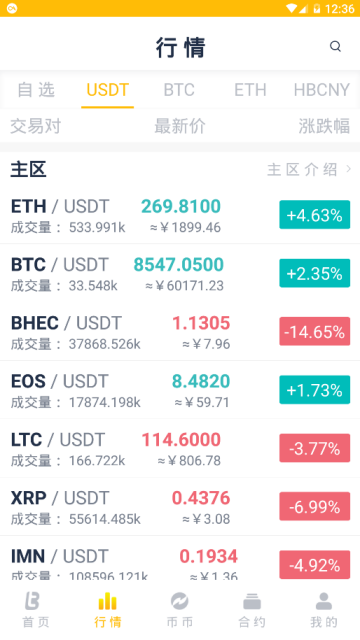Viewport: 360px width, 640px height.
Task: Tap the -14.65% BHEC change badge
Action: 315,331
